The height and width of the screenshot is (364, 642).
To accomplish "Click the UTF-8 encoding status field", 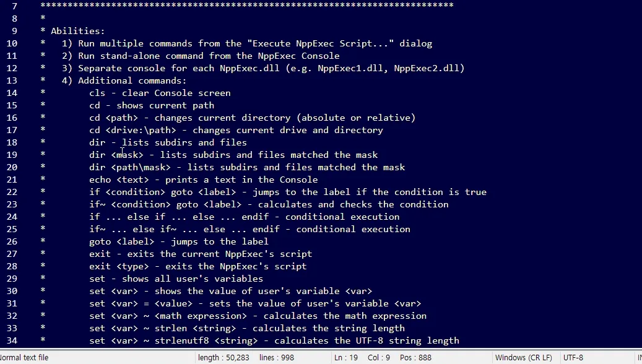I will 573,357.
